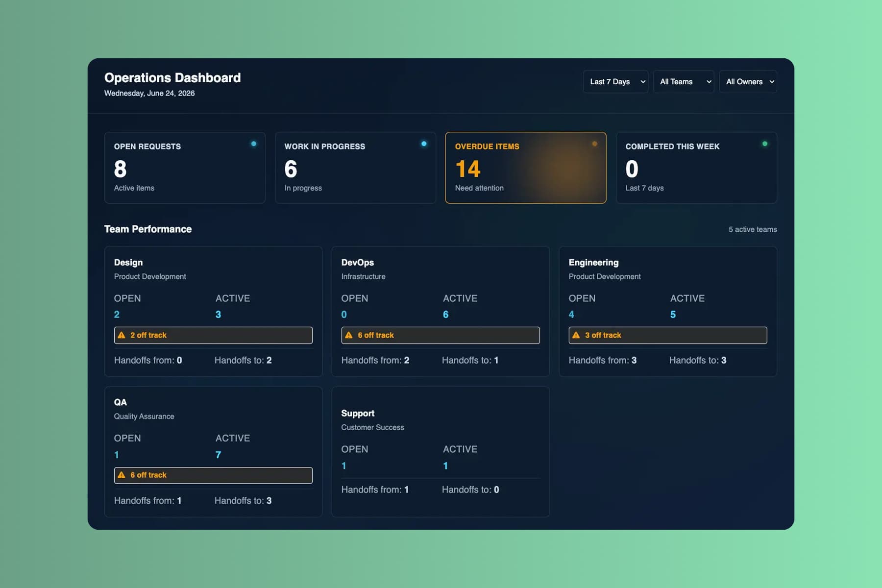
Task: Select the Support team heading
Action: 358,414
